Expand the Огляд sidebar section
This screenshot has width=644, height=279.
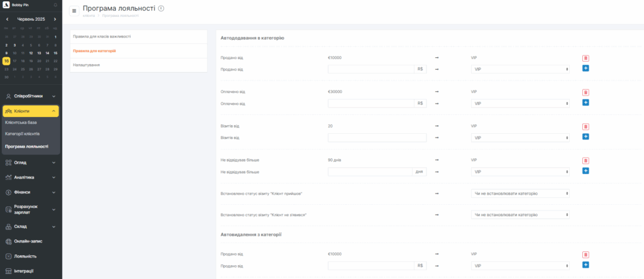coord(31,163)
